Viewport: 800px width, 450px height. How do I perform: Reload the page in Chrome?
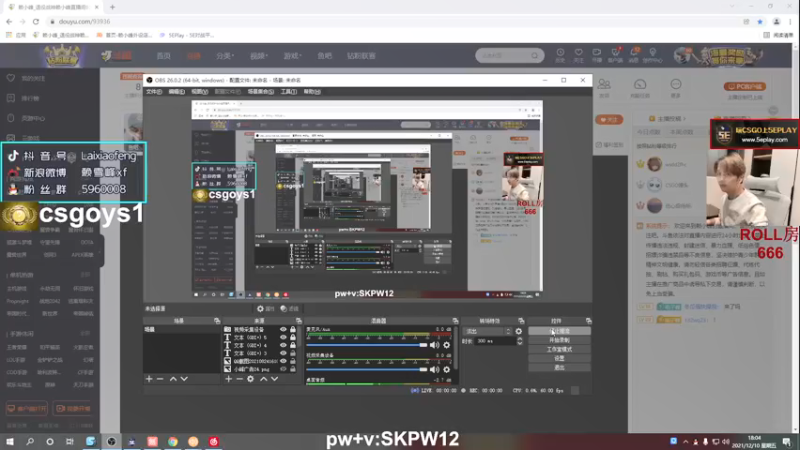point(36,21)
